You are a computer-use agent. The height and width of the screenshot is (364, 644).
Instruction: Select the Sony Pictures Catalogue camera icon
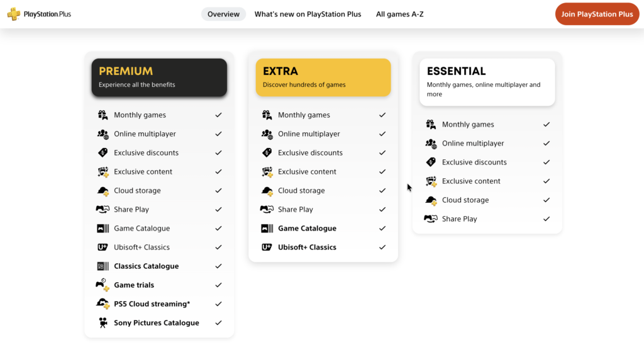point(103,322)
